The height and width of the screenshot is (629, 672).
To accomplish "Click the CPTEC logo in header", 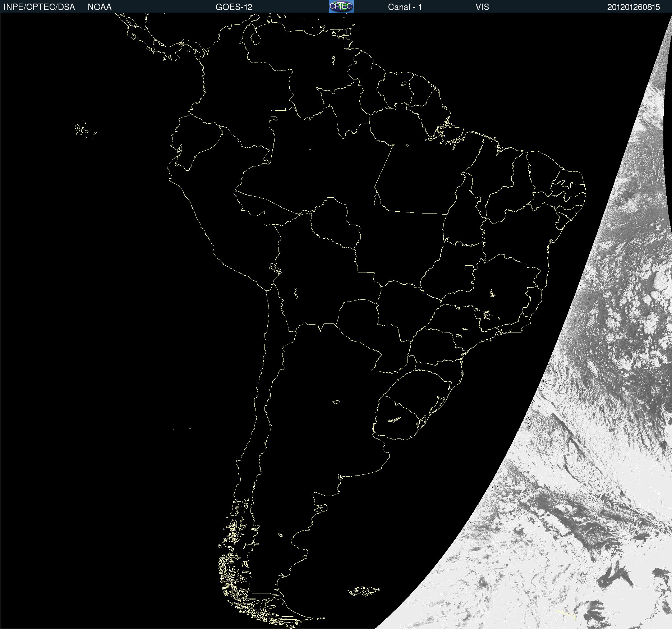I will (x=341, y=6).
